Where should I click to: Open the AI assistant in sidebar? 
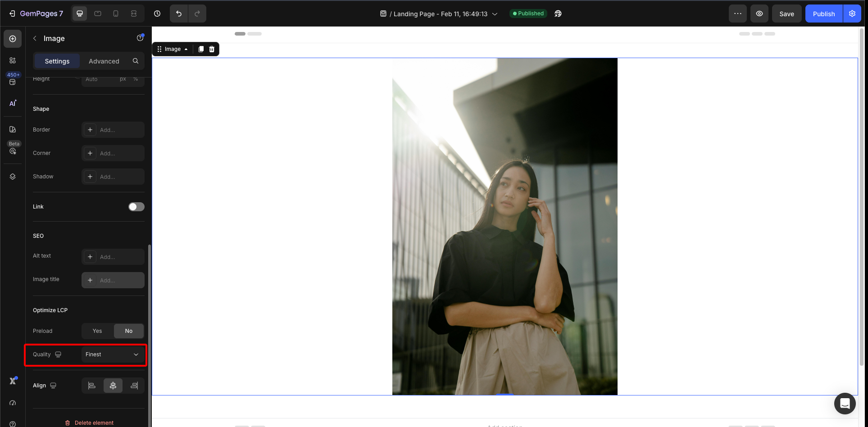(13, 103)
